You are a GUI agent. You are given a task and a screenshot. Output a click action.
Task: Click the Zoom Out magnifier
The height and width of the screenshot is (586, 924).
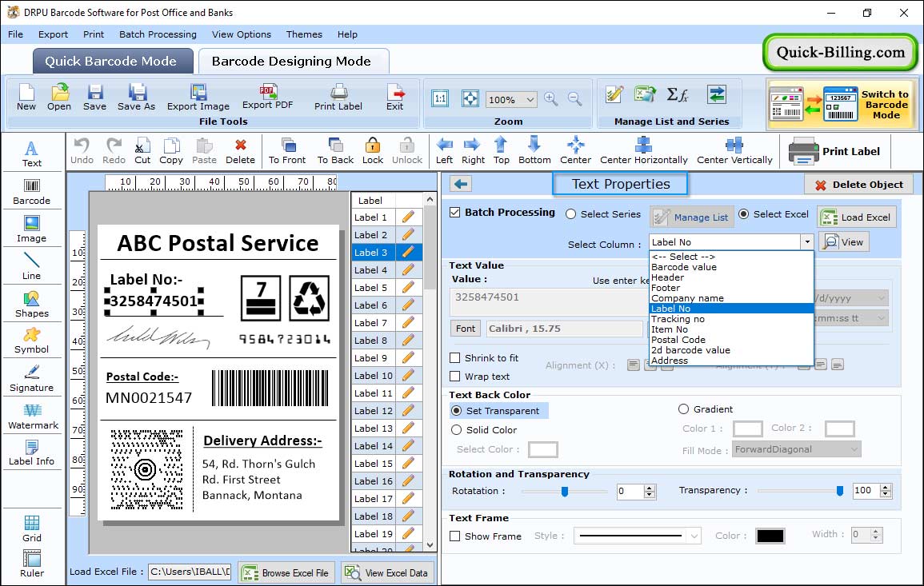coord(574,99)
